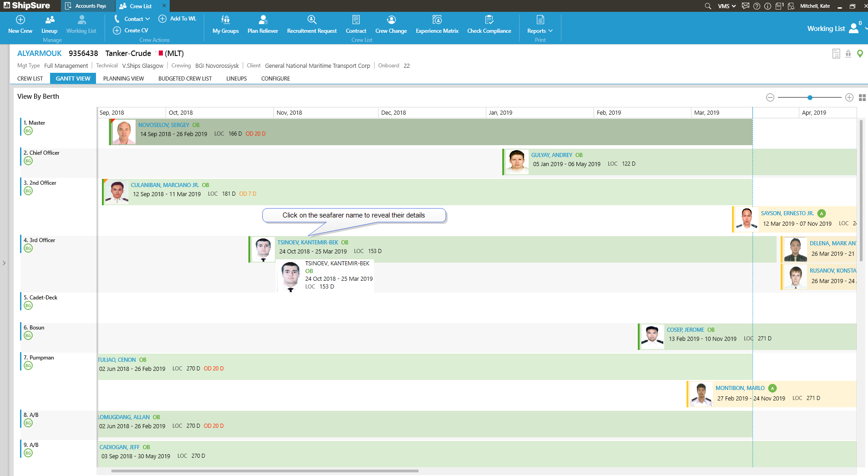
Task: Open the VMS dropdown menu
Action: coord(727,6)
